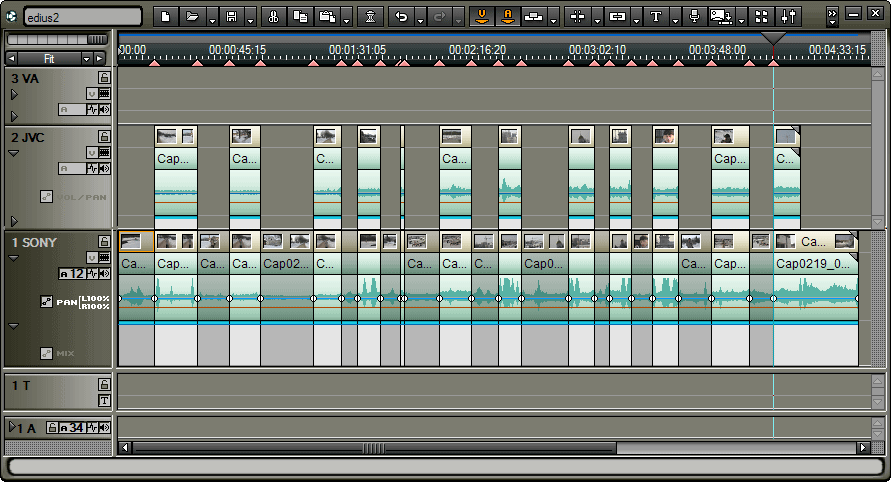Image resolution: width=891 pixels, height=482 pixels.
Task: Toggle lock on the 3 VA track
Action: click(x=104, y=77)
